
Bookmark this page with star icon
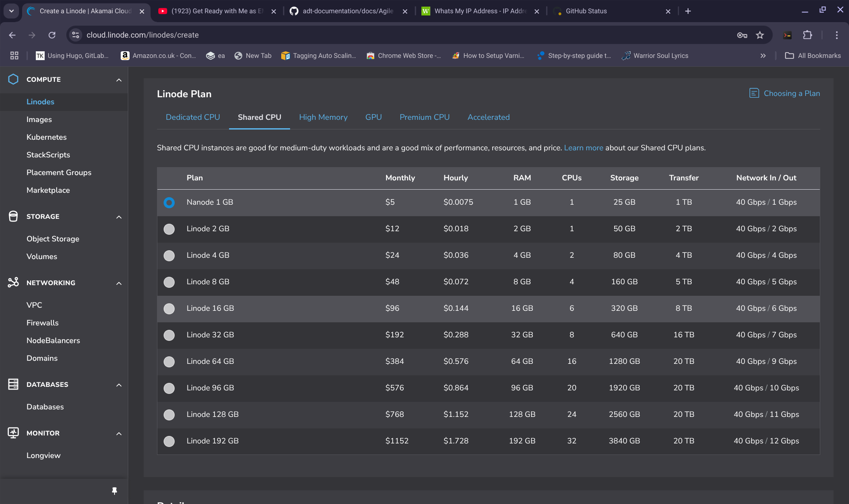760,35
